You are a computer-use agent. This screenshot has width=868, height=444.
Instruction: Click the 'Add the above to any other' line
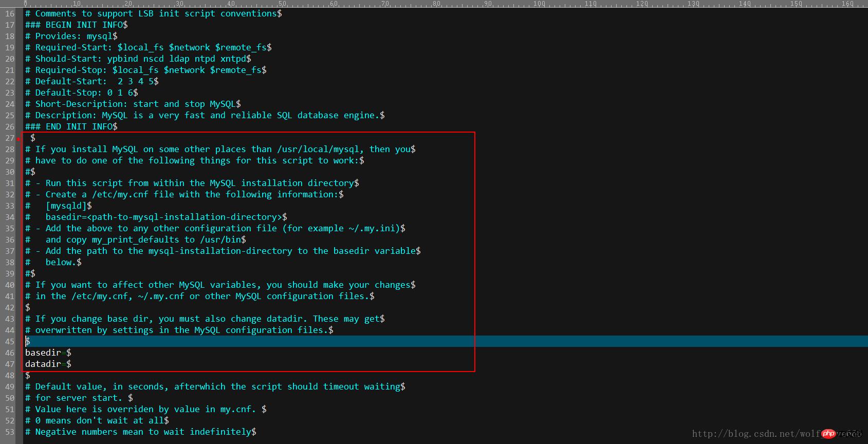[x=215, y=228]
